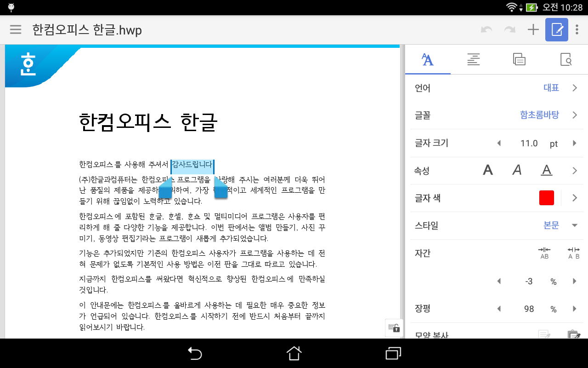Decrease the 자간 percentage value
Image resolution: width=588 pixels, height=368 pixels.
(x=499, y=281)
